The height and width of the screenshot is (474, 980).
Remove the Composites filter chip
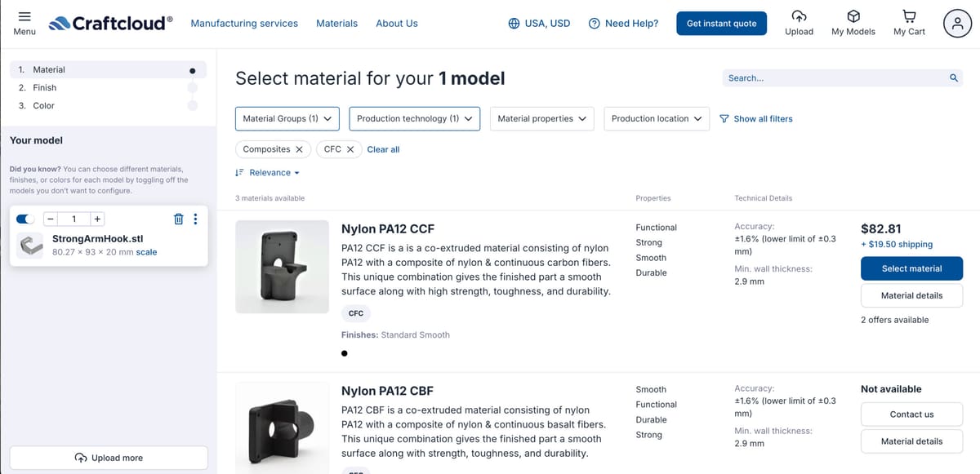(299, 149)
